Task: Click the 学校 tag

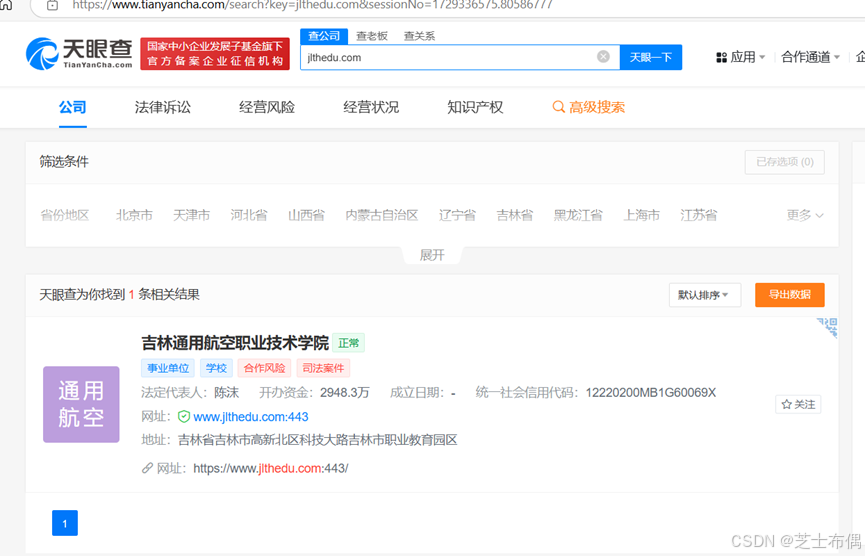Action: tap(216, 368)
